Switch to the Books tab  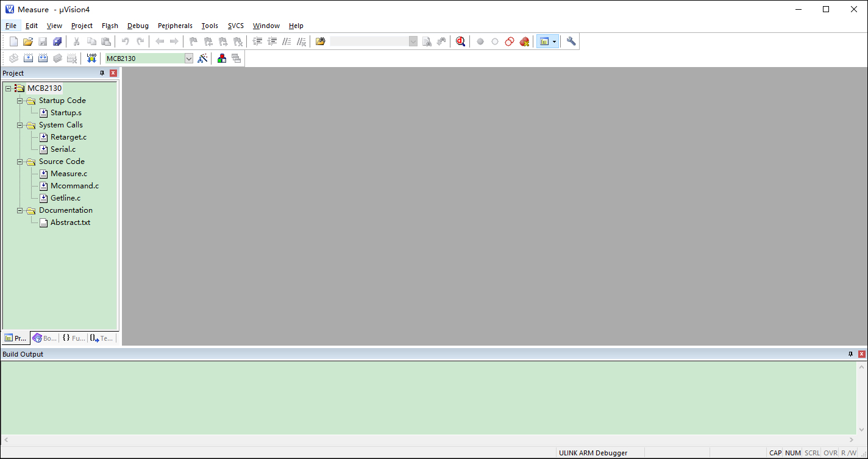coord(45,338)
